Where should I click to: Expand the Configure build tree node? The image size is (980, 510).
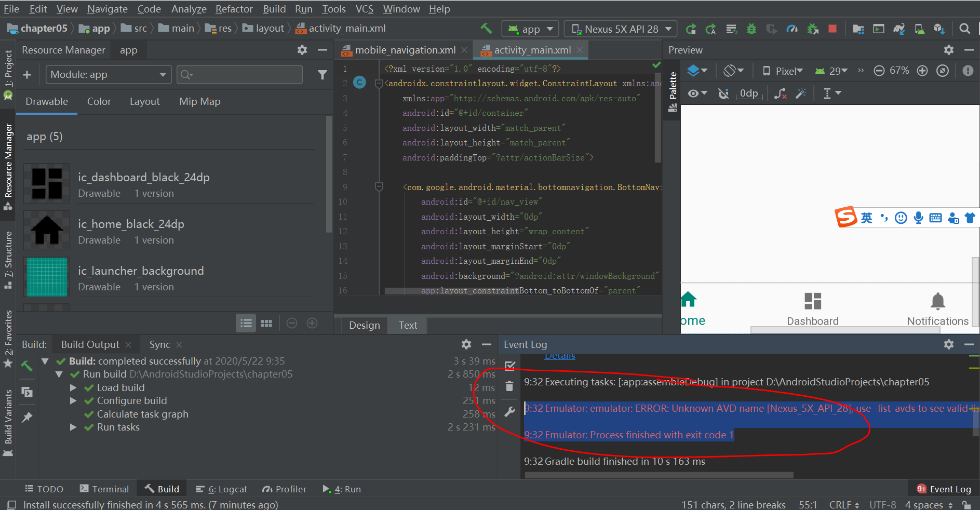coord(73,401)
